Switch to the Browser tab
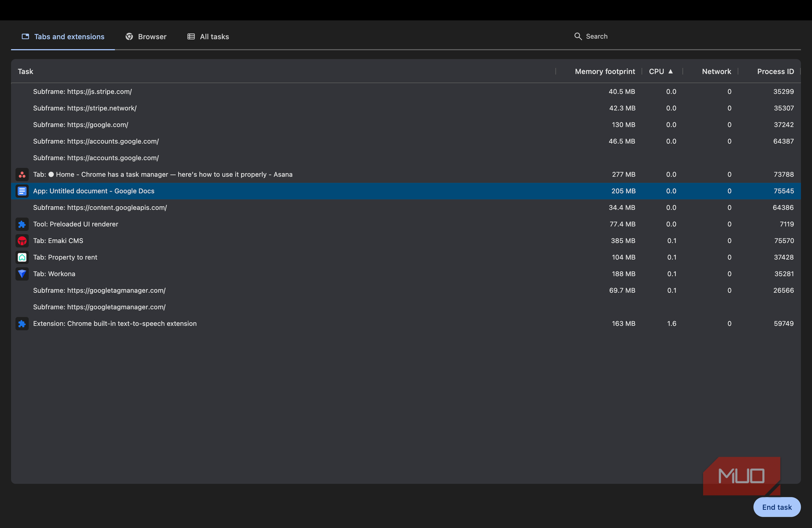This screenshot has height=528, width=812. 146,36
